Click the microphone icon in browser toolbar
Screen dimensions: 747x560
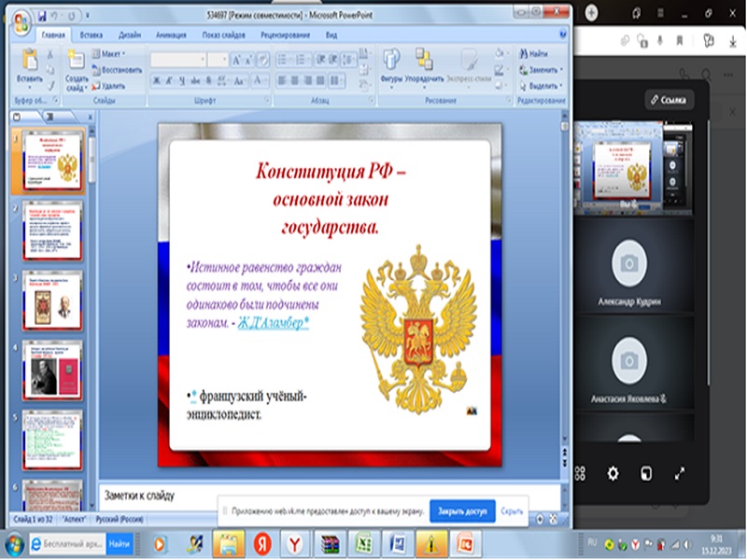click(x=660, y=41)
